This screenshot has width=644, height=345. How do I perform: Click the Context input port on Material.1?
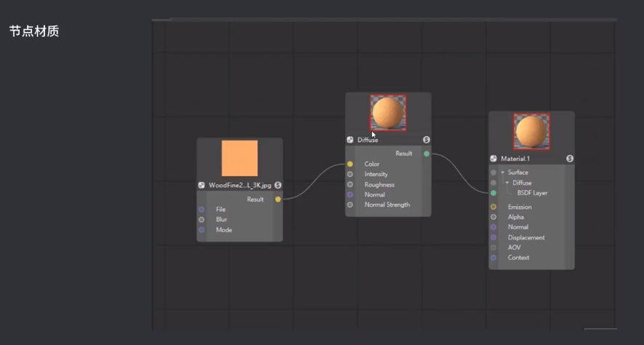click(493, 258)
